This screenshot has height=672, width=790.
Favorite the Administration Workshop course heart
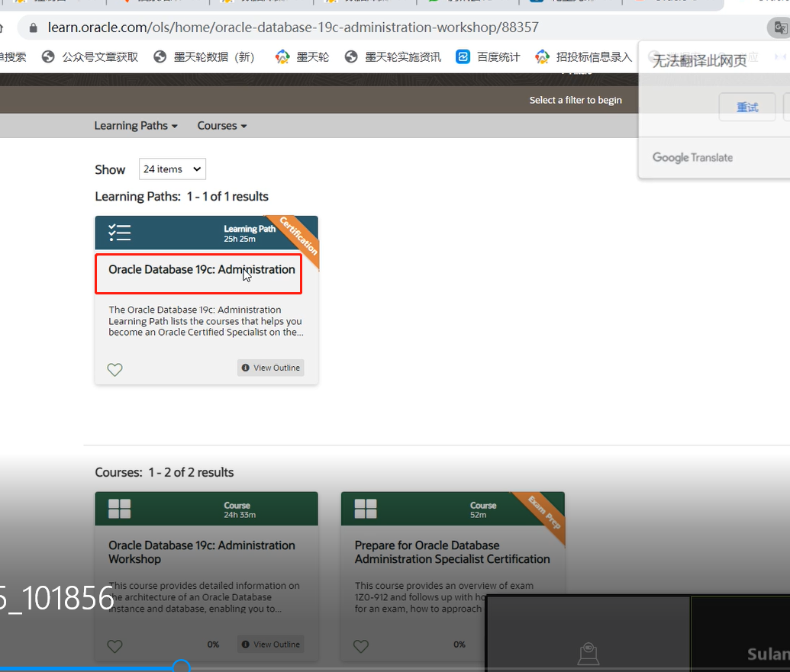[x=114, y=646]
